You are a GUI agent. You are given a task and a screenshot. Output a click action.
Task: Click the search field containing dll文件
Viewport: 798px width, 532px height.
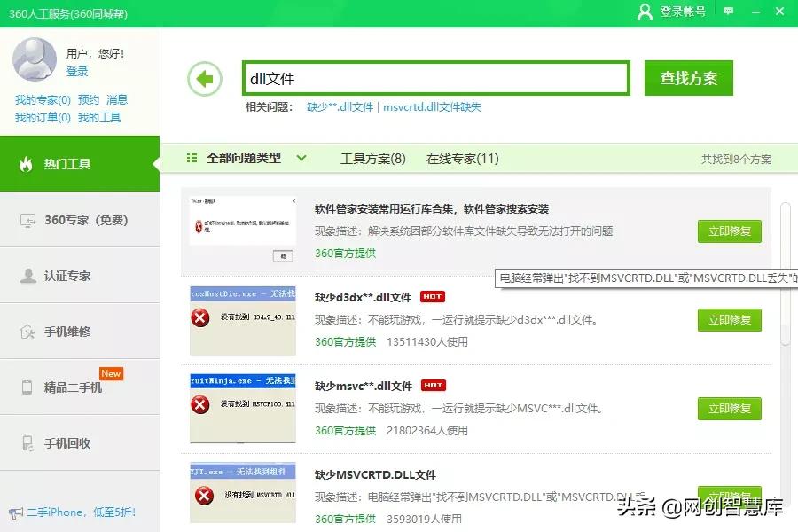pos(434,78)
